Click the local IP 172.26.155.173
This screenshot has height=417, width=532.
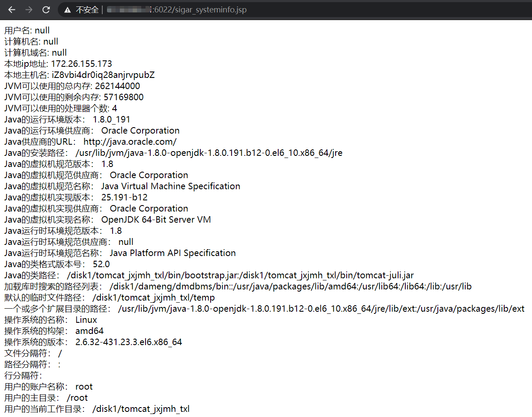(x=81, y=64)
